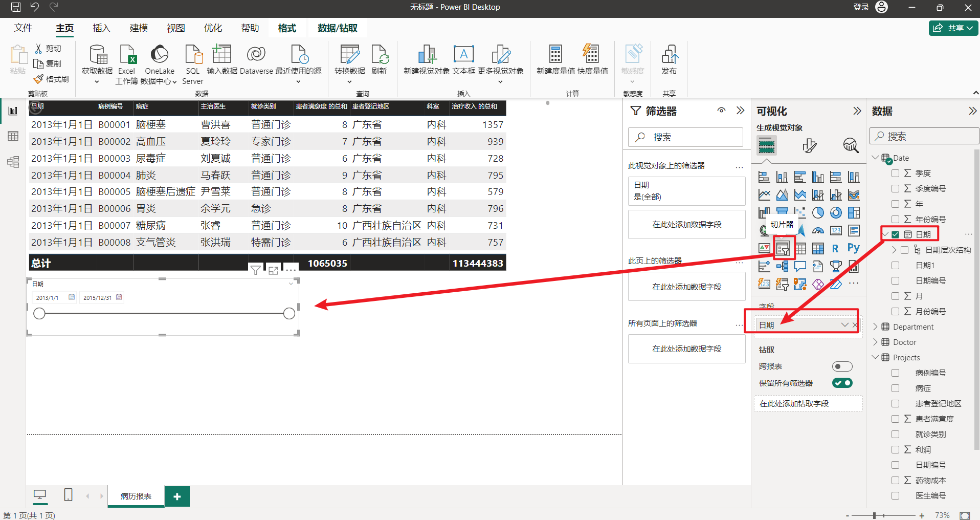Select the KPI visual icon
Screen dimensions: 980x520
tap(764, 248)
